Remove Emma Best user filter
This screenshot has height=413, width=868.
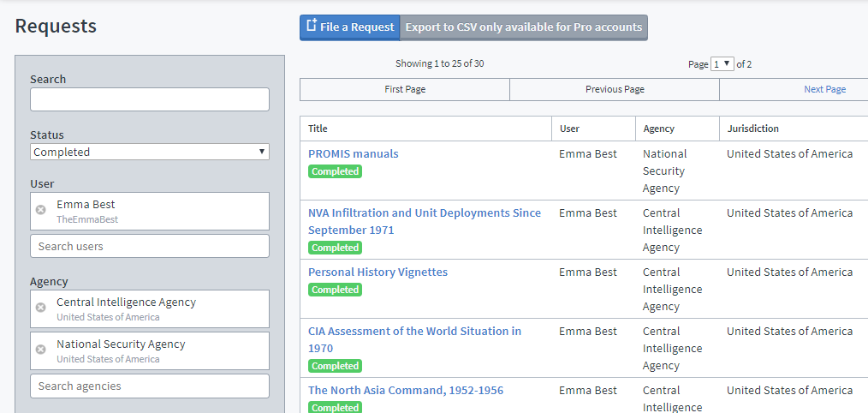point(40,210)
